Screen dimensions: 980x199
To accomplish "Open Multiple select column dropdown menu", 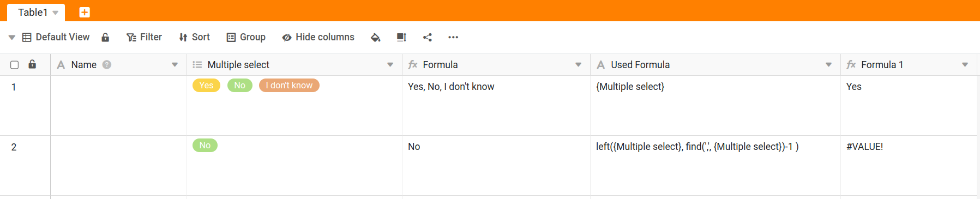I will 390,64.
